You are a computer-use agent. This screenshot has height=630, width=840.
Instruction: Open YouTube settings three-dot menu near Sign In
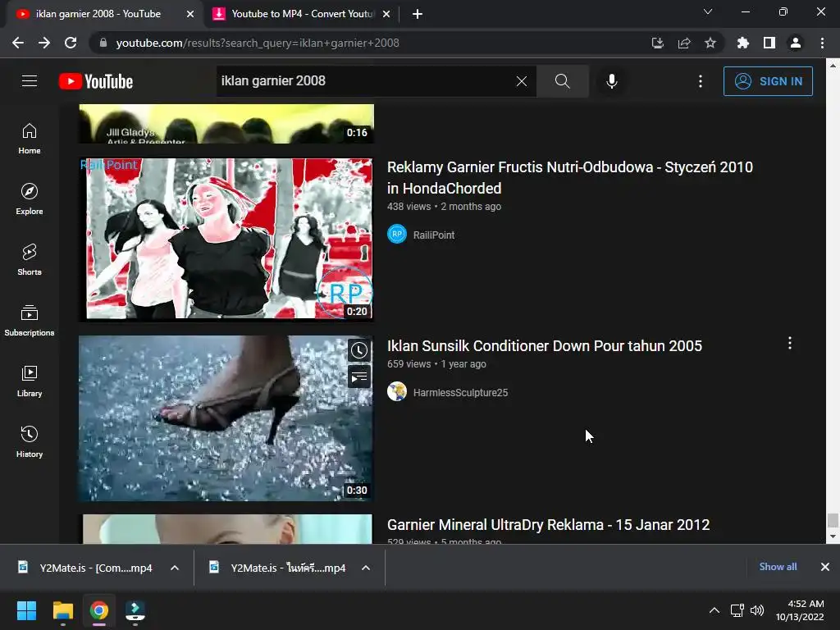(701, 81)
